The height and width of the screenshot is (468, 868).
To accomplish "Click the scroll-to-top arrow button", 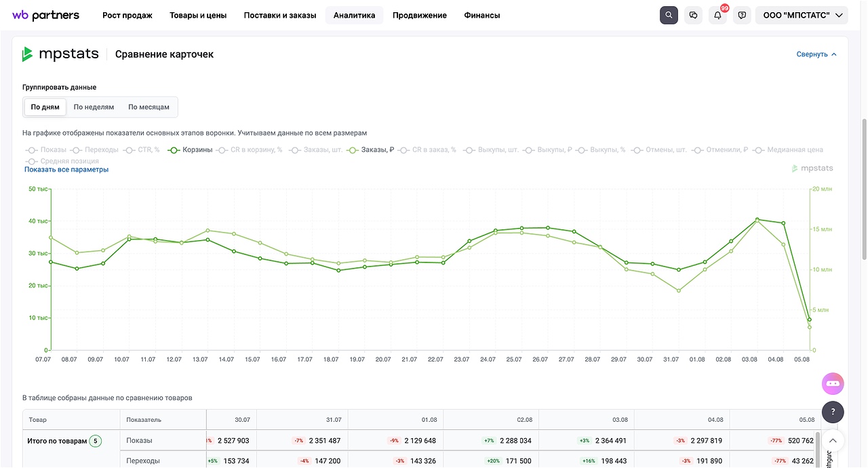I will pyautogui.click(x=833, y=441).
